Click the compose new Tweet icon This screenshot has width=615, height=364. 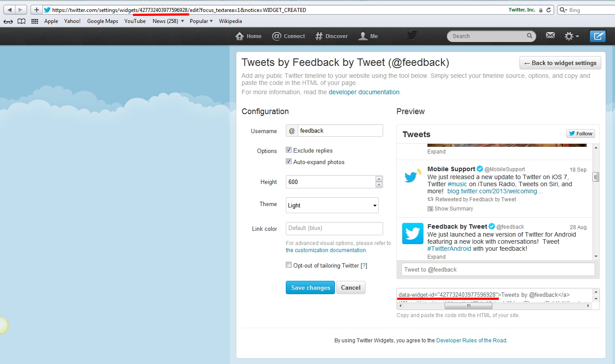point(598,36)
